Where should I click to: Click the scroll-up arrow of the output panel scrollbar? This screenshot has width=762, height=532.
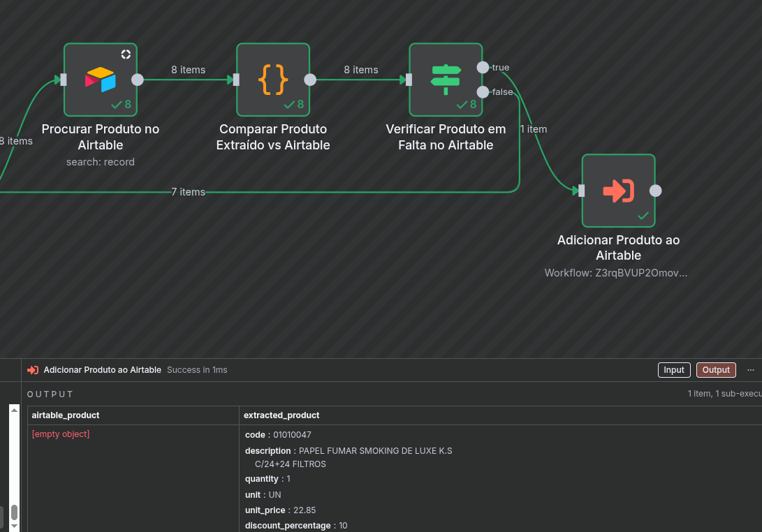[14, 410]
